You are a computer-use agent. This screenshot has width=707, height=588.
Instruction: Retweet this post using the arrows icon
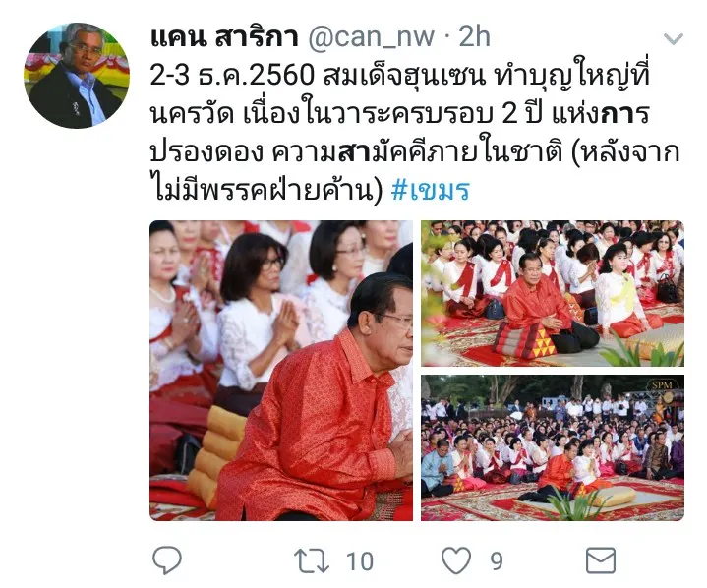311,560
